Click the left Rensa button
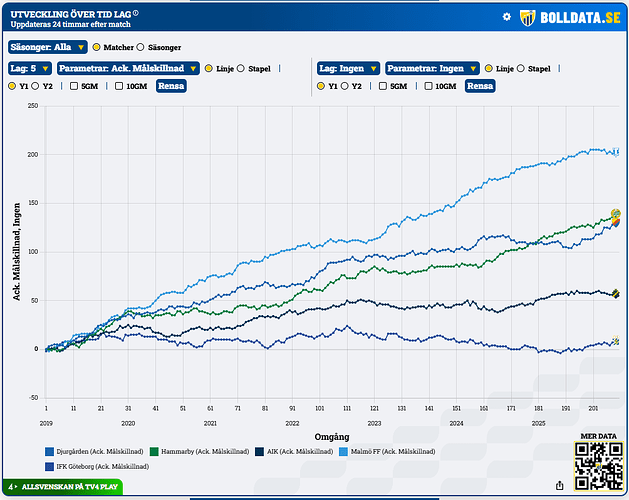Image resolution: width=629 pixels, height=500 pixels. (x=170, y=86)
